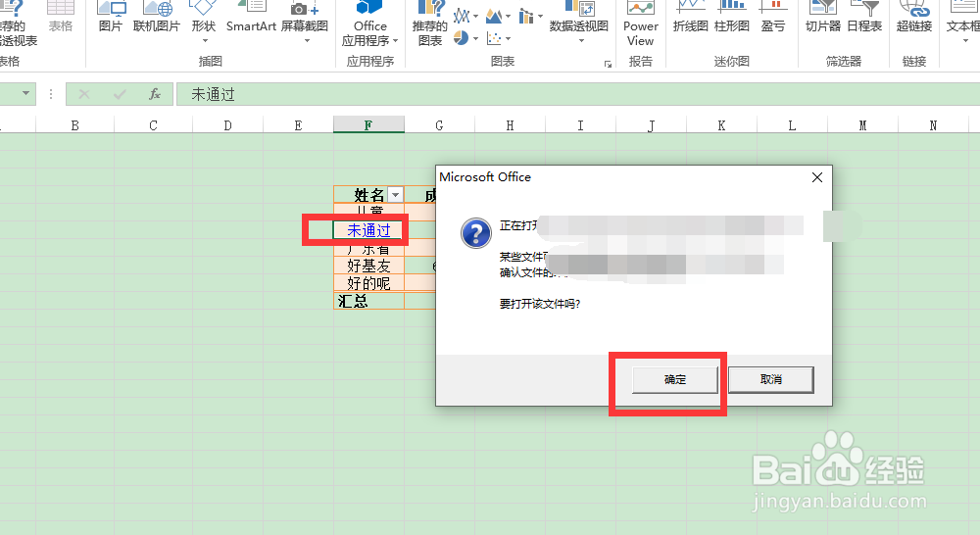Select column G header
The image size is (980, 535).
pos(439,125)
